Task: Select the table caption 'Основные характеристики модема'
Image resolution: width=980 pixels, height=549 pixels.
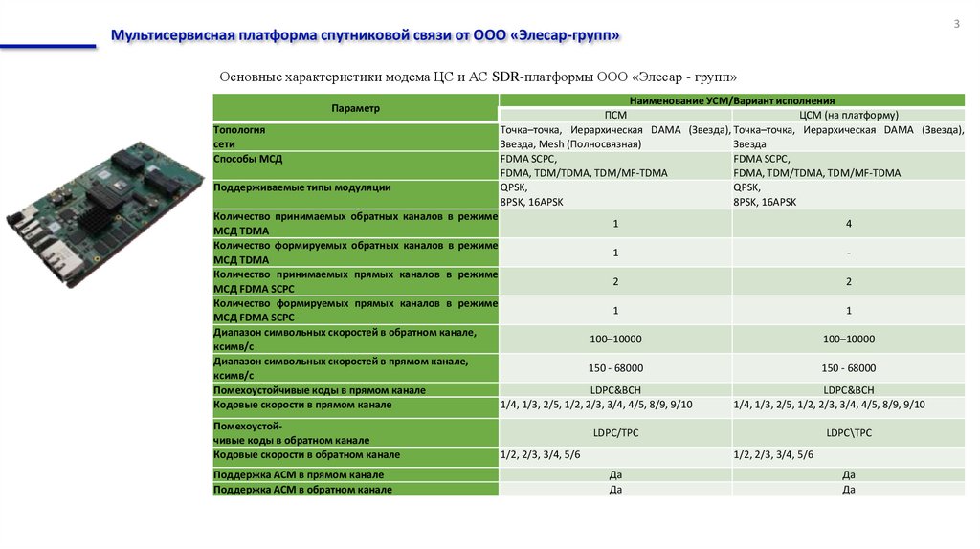Action: [478, 77]
